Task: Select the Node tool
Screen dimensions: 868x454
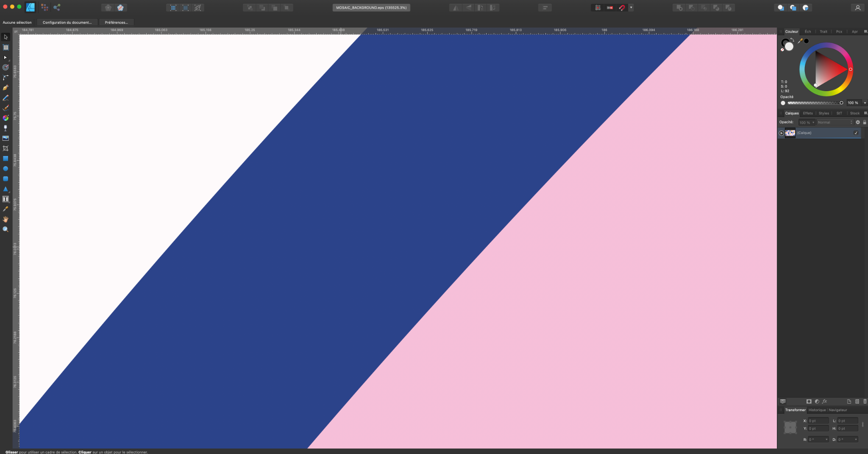Action: [6, 57]
